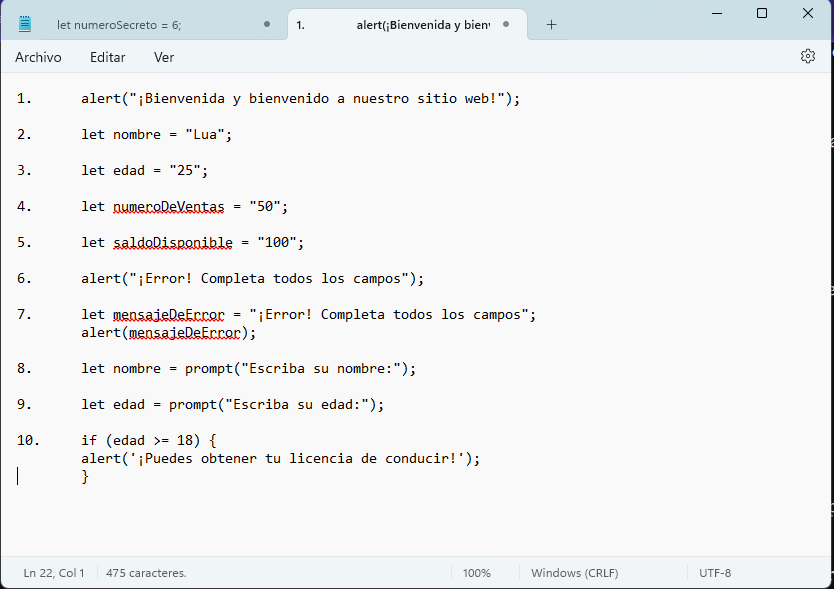Click the Notepad app icon in title bar

pos(24,24)
